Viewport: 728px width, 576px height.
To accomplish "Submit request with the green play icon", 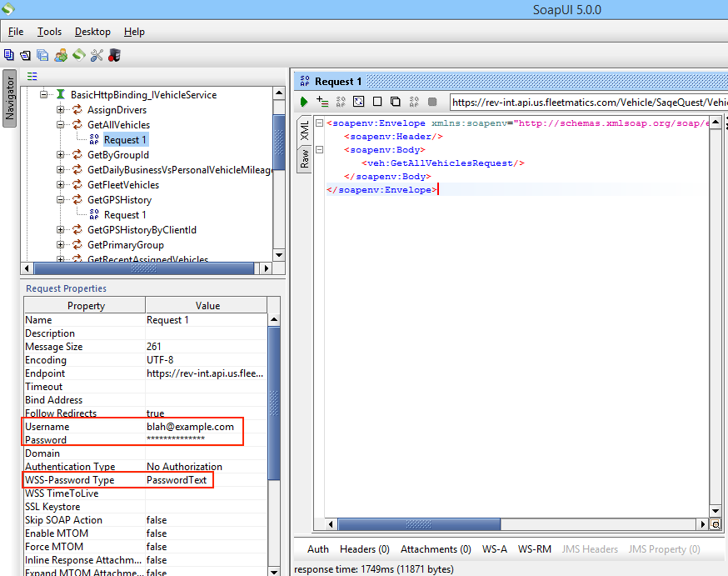I will (x=304, y=102).
